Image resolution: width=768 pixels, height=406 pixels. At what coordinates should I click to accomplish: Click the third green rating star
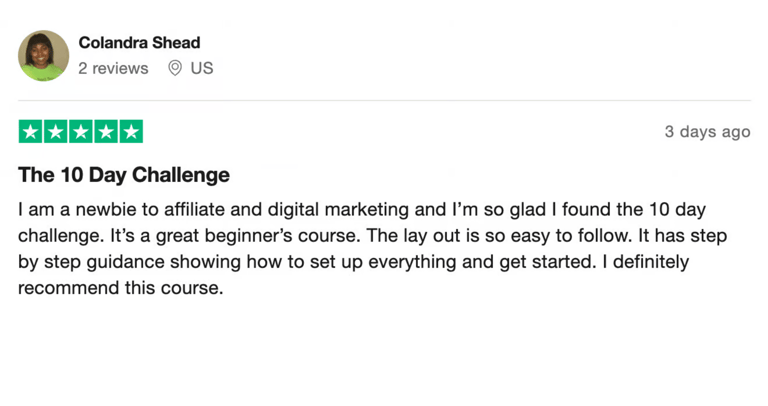point(81,131)
